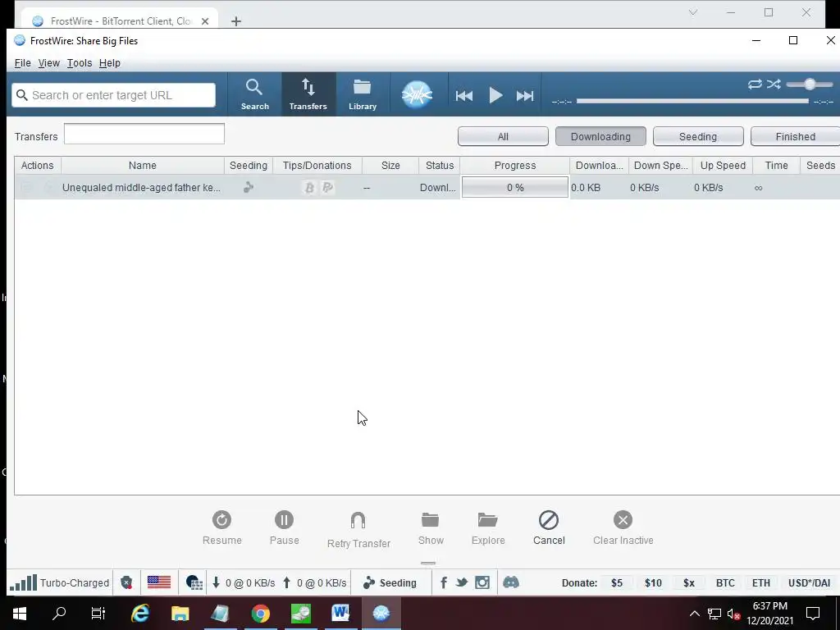The height and width of the screenshot is (630, 840).
Task: Skip to the previous track
Action: (464, 96)
